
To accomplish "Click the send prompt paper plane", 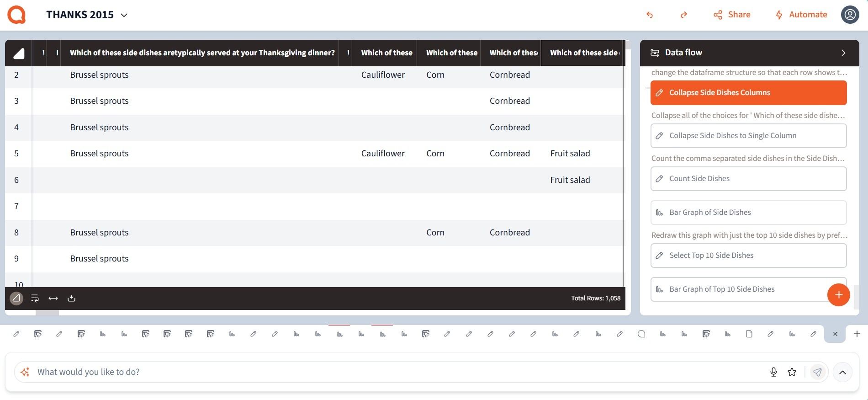I will point(817,372).
